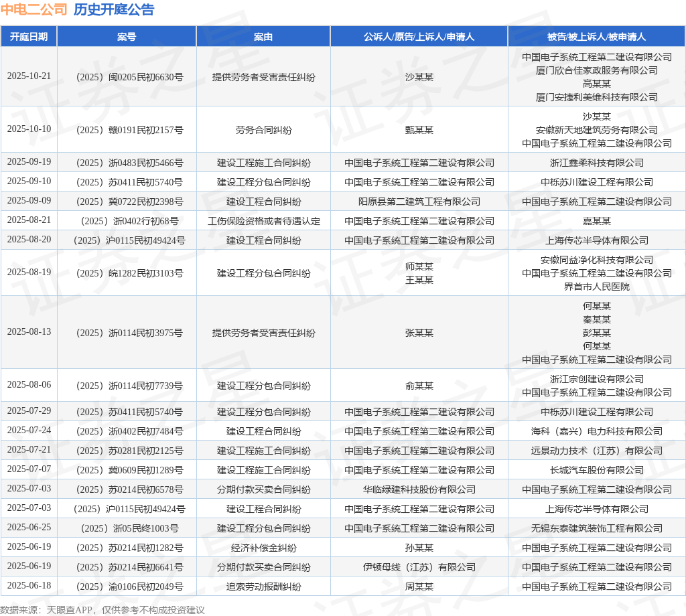Select case number (2025)浙0483民初5466号
Screen dimensions: 686x616
coord(129,163)
